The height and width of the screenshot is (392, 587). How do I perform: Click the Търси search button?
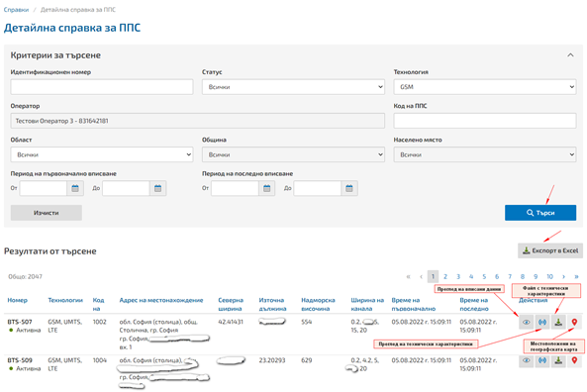(540, 213)
